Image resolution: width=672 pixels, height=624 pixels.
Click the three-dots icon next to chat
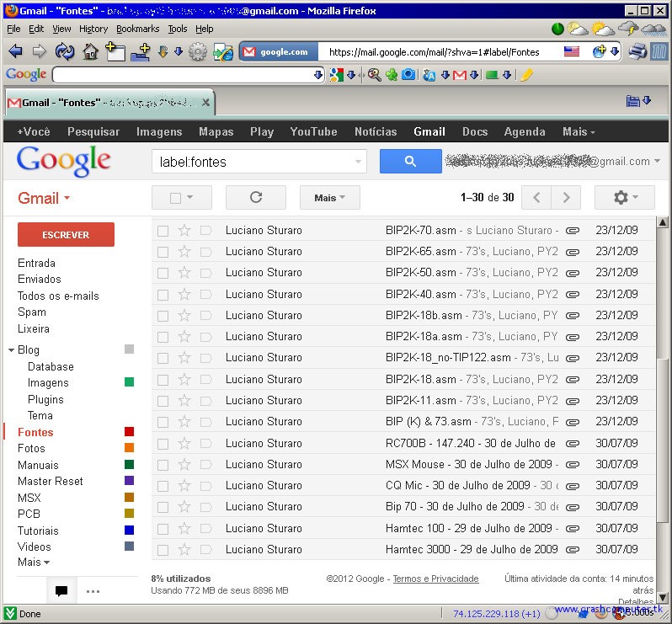click(x=93, y=591)
